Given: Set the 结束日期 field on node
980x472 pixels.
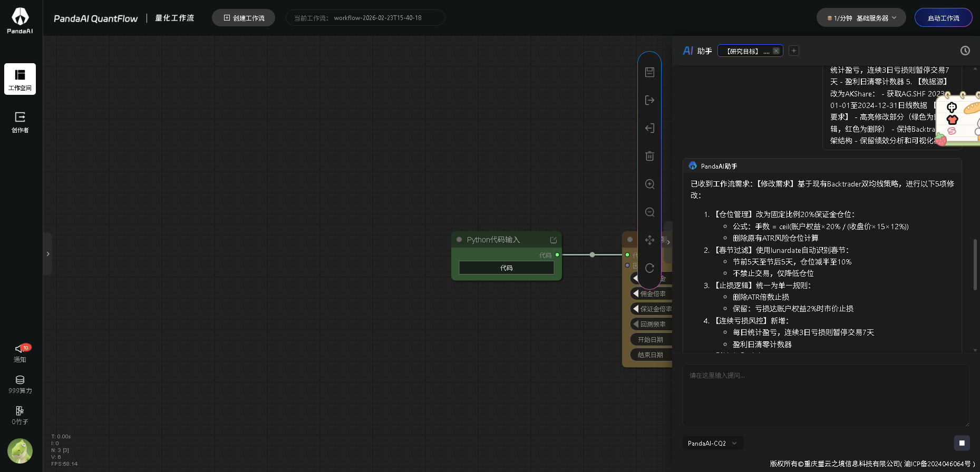Looking at the screenshot, I should coord(652,355).
